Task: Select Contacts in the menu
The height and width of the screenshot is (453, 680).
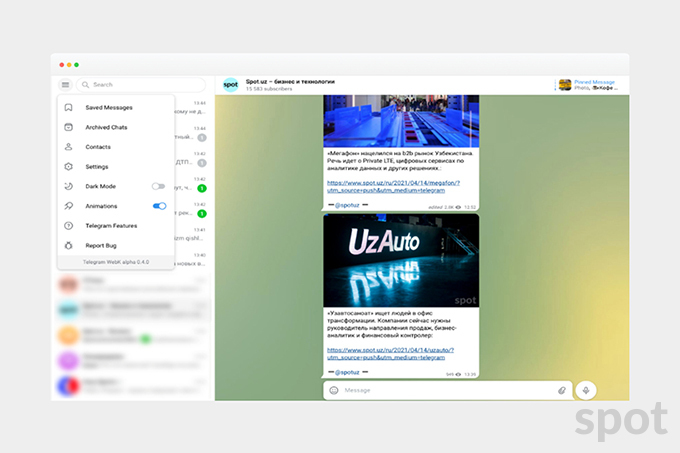Action: pos(116,147)
